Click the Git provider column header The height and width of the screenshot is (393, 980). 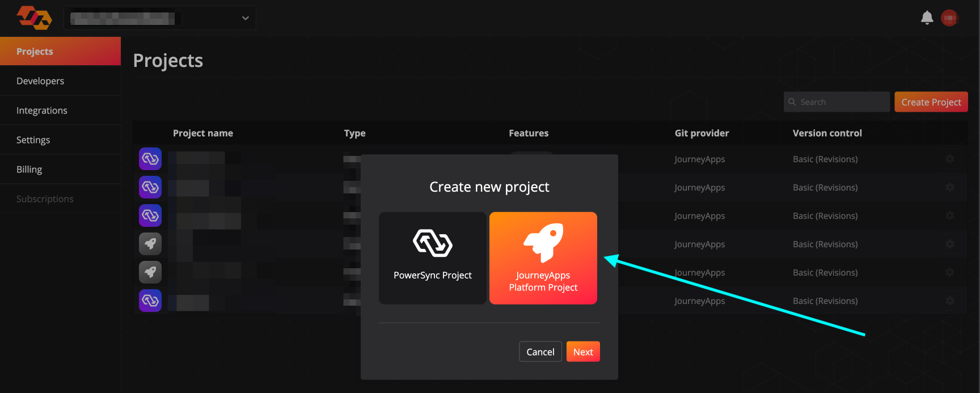[702, 133]
